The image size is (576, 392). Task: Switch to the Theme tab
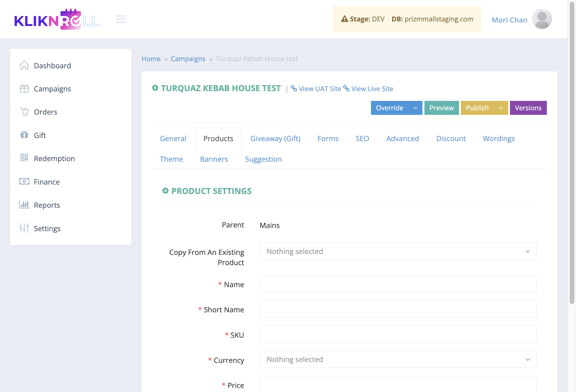(171, 159)
